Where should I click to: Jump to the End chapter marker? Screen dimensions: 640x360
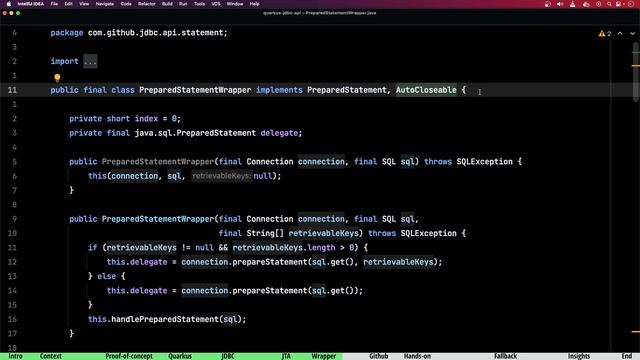[627, 356]
